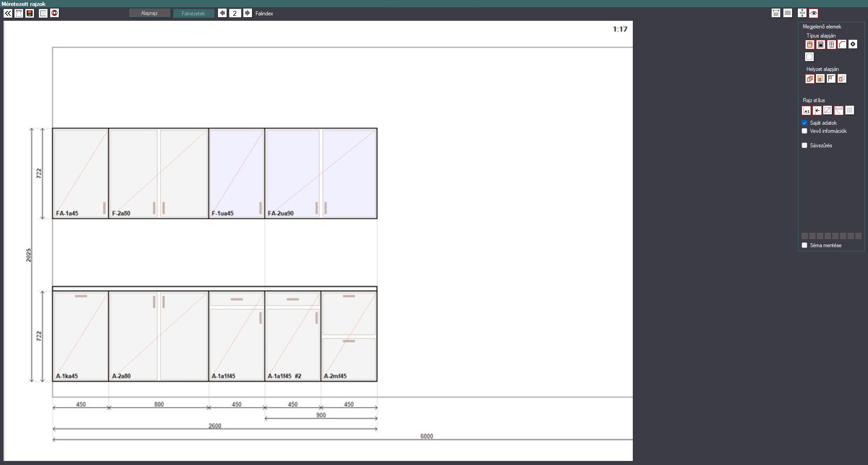Viewport: 868px width, 465px height.
Task: Click the 900 dimension label
Action: coord(321,415)
